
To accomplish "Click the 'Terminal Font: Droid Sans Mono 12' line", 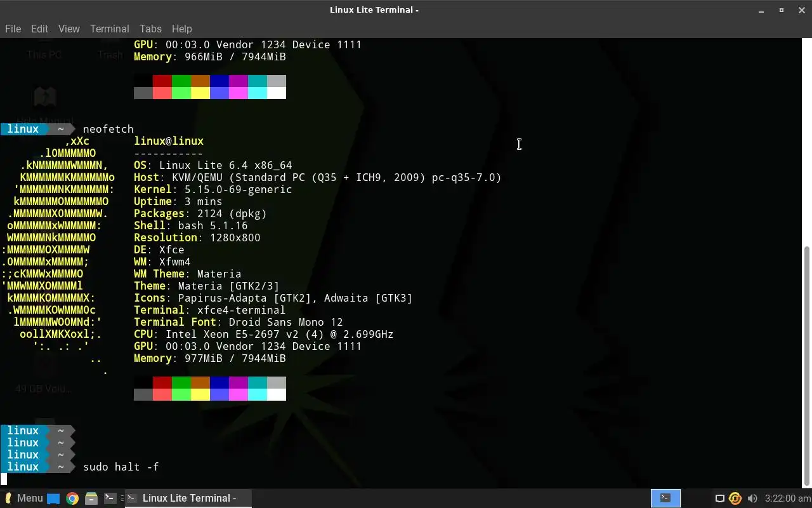I will pyautogui.click(x=238, y=322).
